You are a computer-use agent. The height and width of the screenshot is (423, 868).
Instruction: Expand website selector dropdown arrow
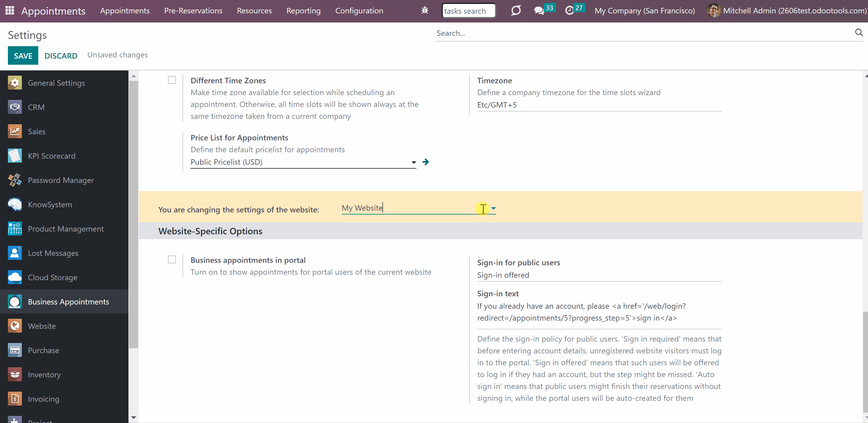pos(493,208)
